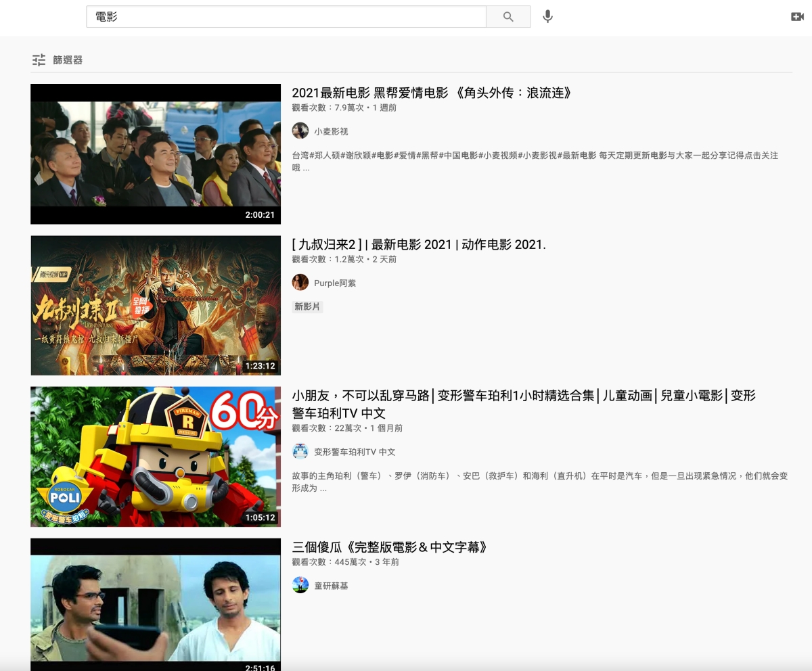Click view count 1.2萬次・2 天前
Viewport: 812px width, 671px height.
(344, 259)
